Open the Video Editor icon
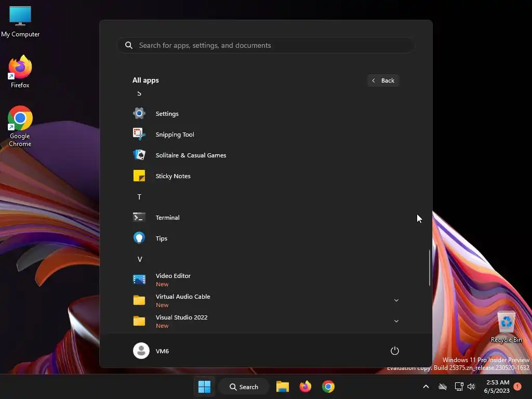The height and width of the screenshot is (399, 532). pyautogui.click(x=139, y=280)
